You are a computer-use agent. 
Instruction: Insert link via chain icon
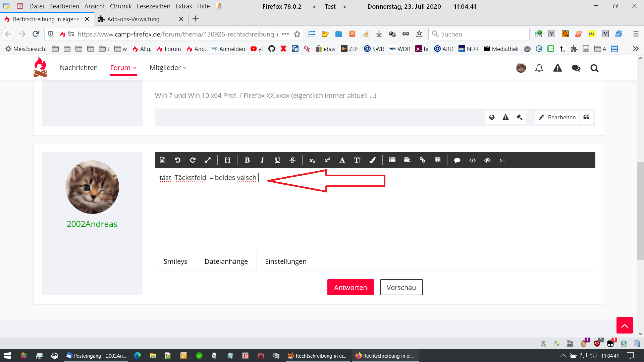422,160
